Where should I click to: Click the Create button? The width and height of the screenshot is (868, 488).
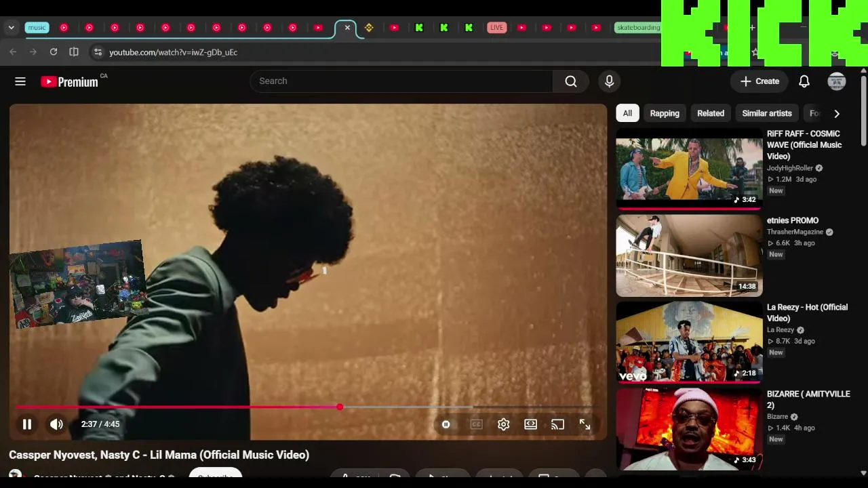pyautogui.click(x=759, y=81)
